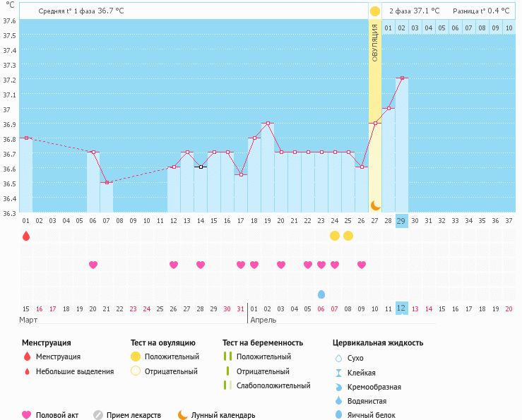Click the Лунный календарь moon legend icon
The width and height of the screenshot is (522, 420).
[x=182, y=415]
